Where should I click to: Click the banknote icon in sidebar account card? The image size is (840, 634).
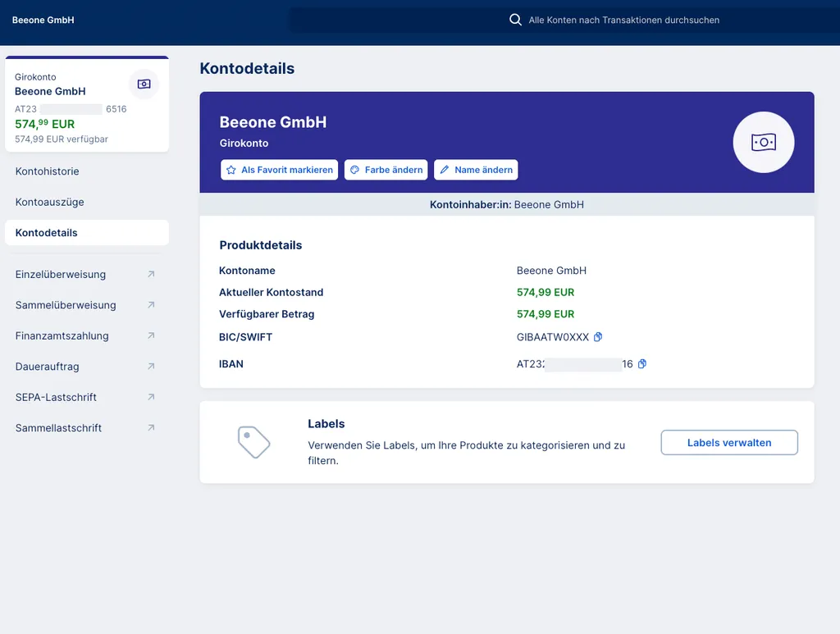[144, 84]
